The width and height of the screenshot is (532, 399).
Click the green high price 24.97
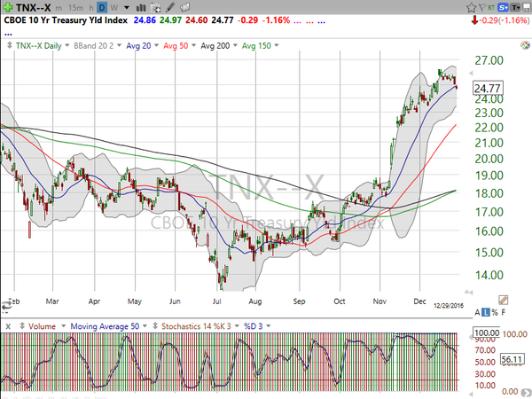click(170, 20)
